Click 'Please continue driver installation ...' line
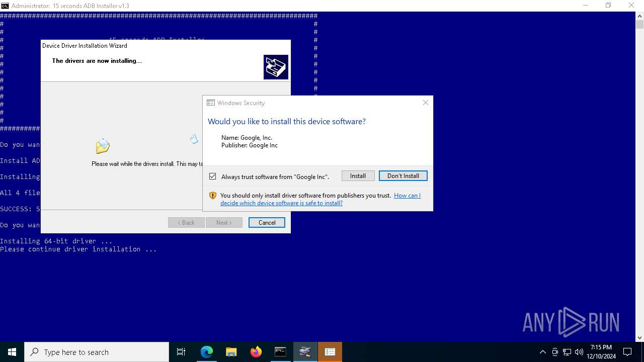The height and width of the screenshot is (362, 644). 78,249
